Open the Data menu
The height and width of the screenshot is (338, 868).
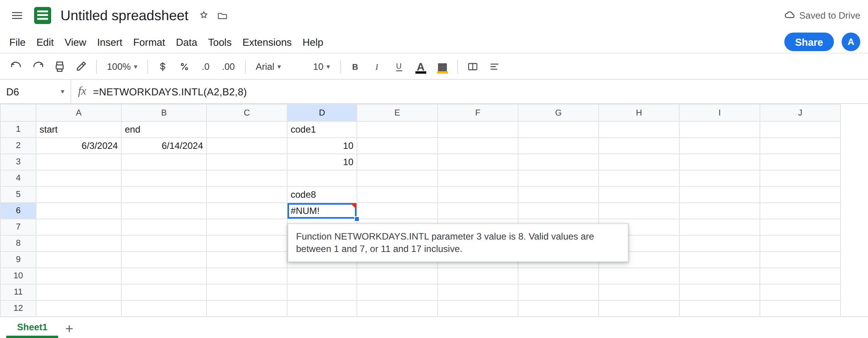tap(186, 42)
